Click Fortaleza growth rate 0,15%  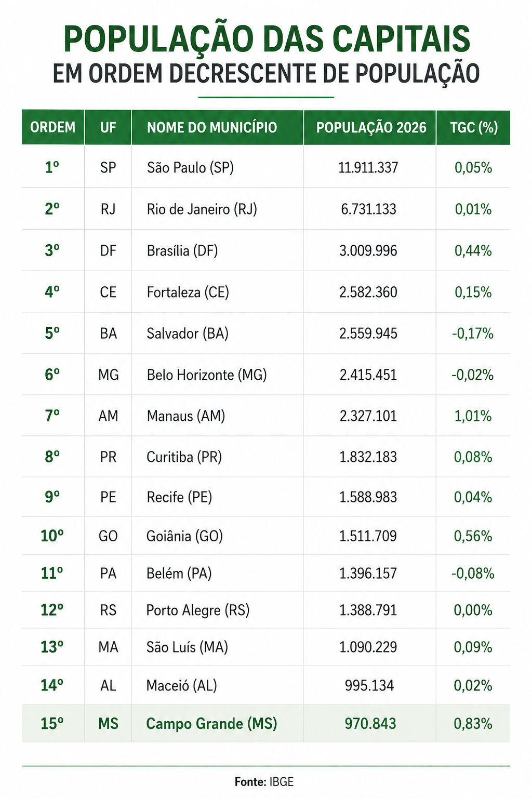(473, 292)
